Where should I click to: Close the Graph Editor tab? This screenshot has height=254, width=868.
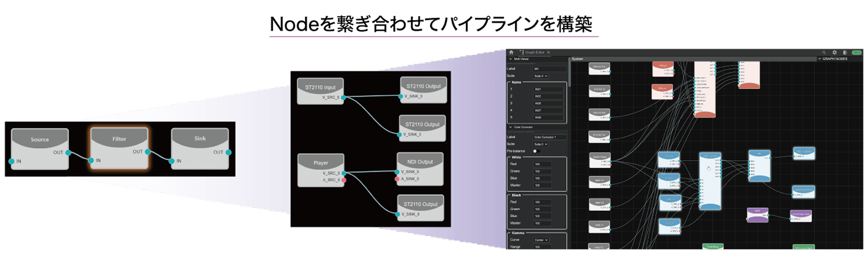[548, 53]
